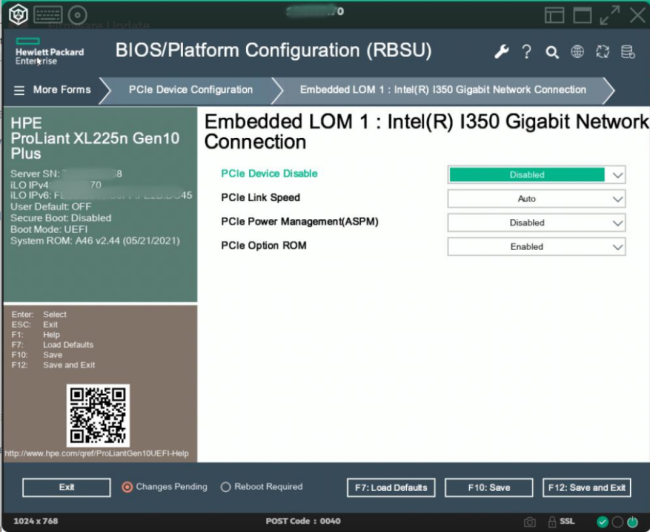Select the Reboot Required radio button
This screenshot has height=532, width=650.
click(225, 487)
